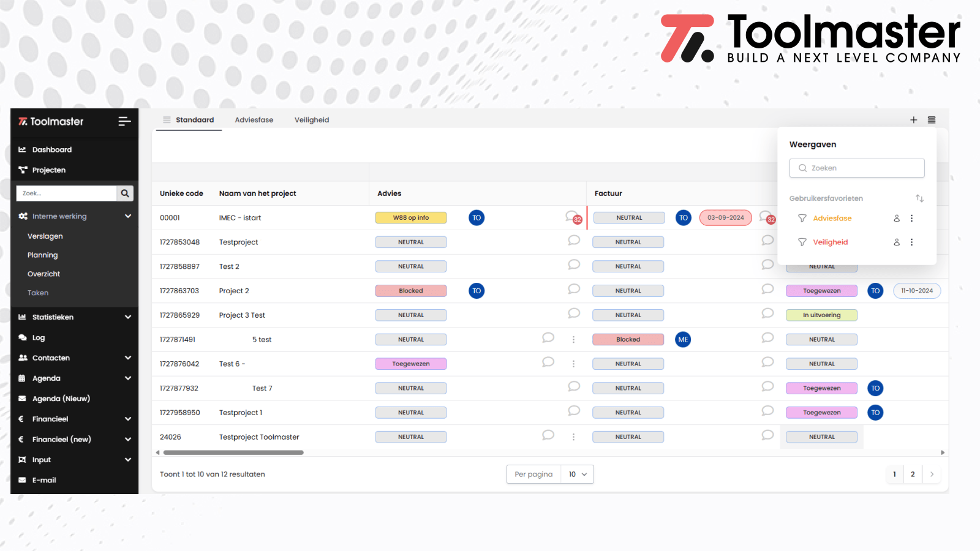Add a new view with plus icon
Viewport: 980px width, 551px height.
913,120
